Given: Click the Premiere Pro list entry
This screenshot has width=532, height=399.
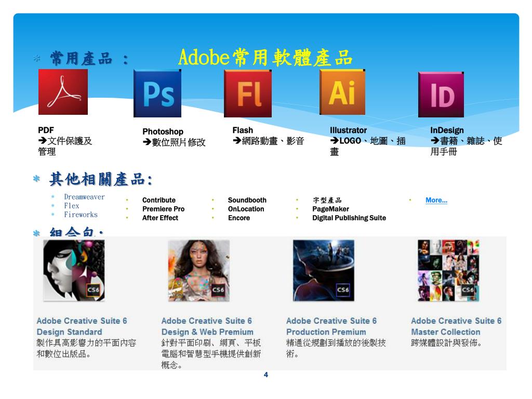Looking at the screenshot, I should pyautogui.click(x=164, y=209).
